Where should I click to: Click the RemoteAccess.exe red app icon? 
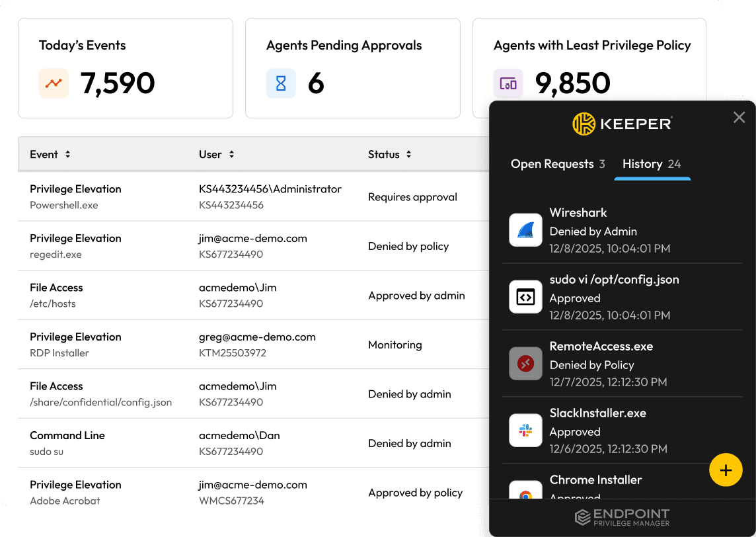coord(525,363)
